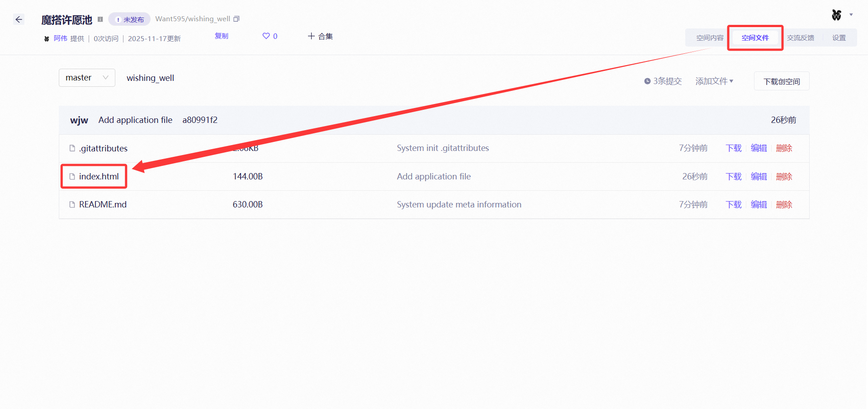Image resolution: width=868 pixels, height=409 pixels.
Task: Download README.md via 下载
Action: tap(734, 205)
